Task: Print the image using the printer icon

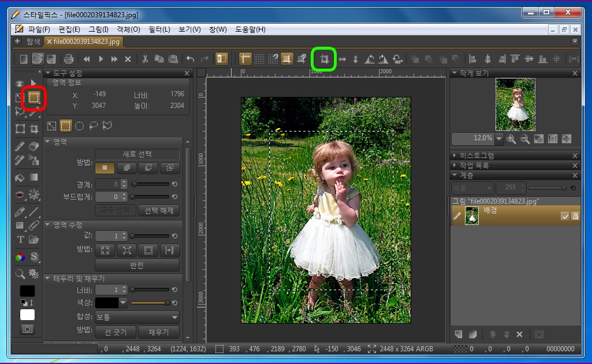Action: [68, 59]
